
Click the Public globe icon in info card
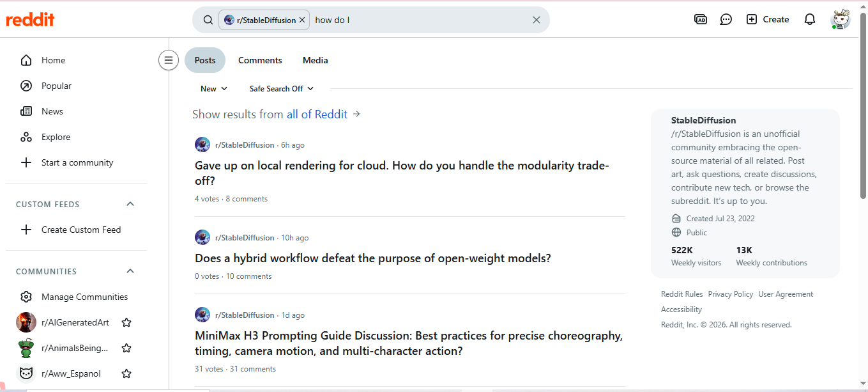point(676,233)
